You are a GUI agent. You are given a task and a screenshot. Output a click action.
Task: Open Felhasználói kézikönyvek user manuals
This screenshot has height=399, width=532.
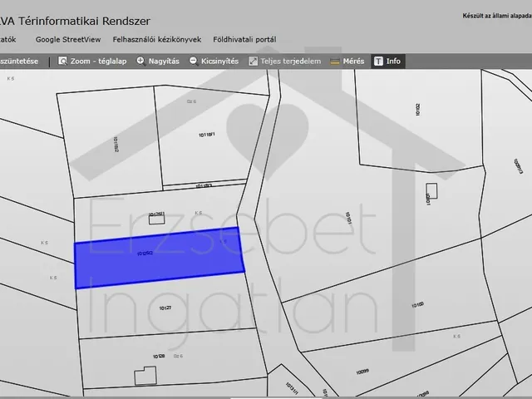pos(157,39)
